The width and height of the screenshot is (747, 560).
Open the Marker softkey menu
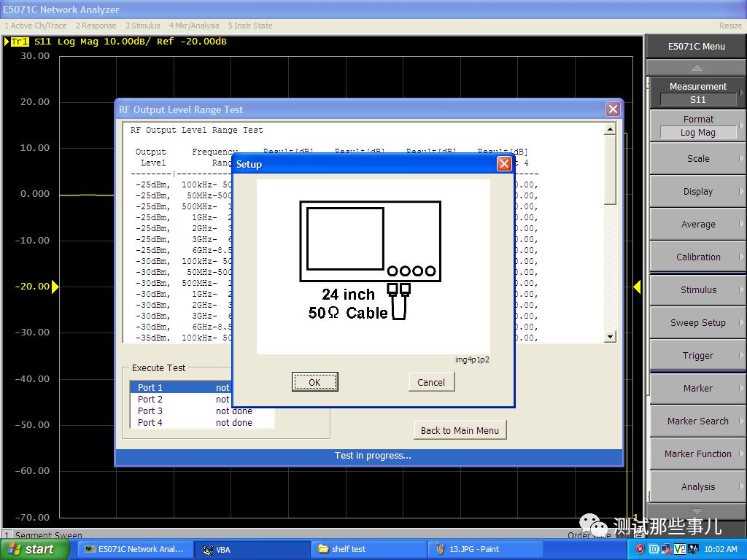(x=697, y=388)
